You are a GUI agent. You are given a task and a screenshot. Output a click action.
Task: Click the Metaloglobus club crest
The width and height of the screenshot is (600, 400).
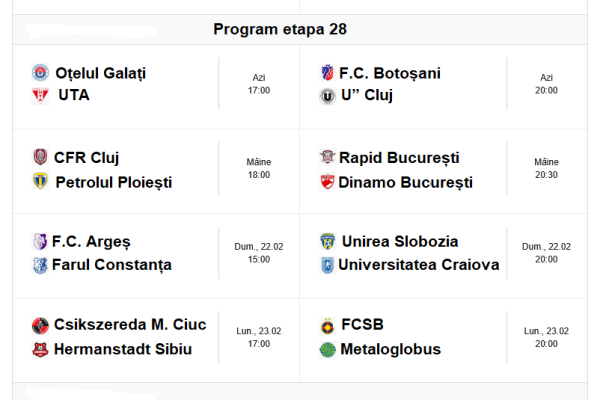(327, 349)
